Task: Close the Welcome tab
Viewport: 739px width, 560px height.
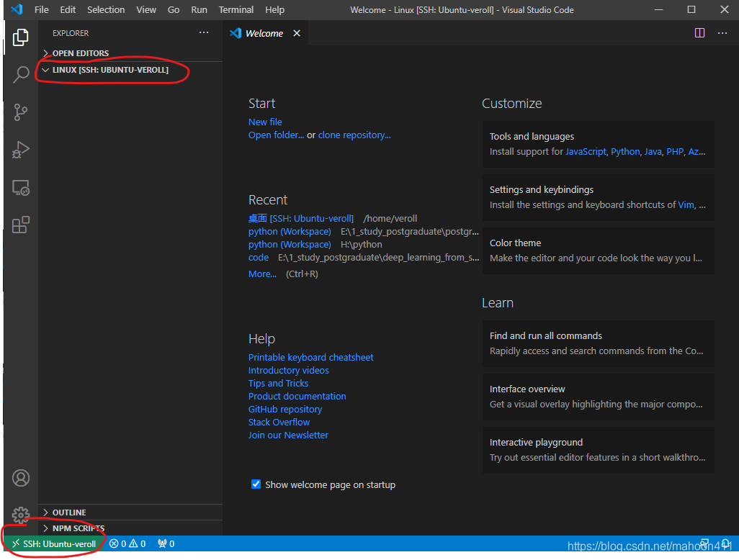Action: [x=297, y=33]
